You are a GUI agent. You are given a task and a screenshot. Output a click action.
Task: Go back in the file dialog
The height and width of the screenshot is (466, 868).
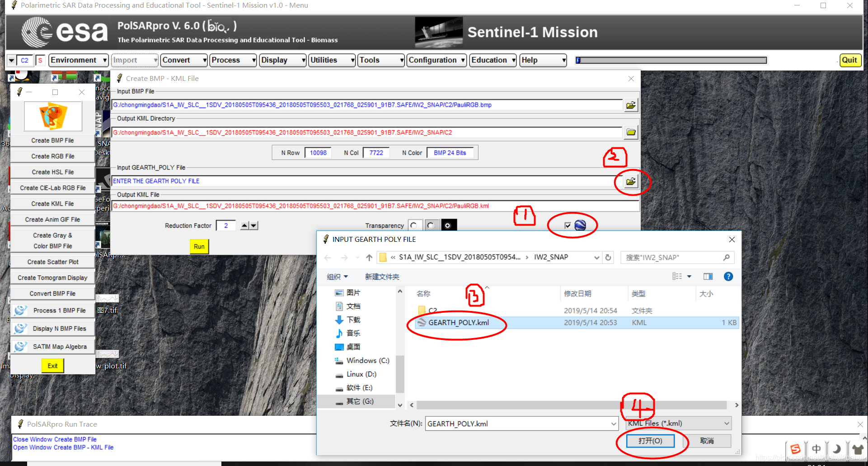click(328, 258)
